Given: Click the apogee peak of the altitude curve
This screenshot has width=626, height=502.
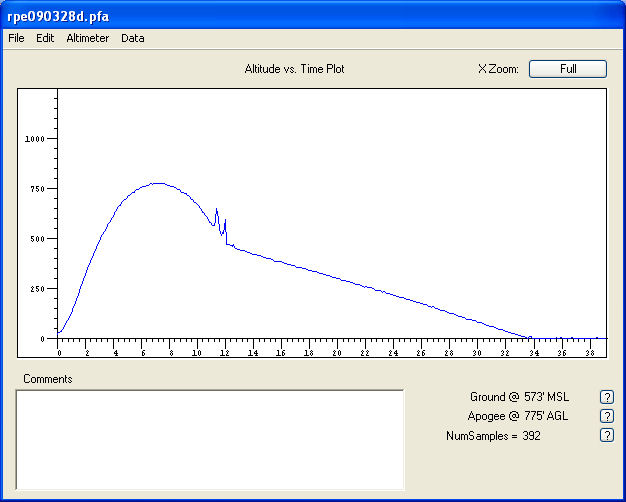Looking at the screenshot, I should (x=157, y=183).
